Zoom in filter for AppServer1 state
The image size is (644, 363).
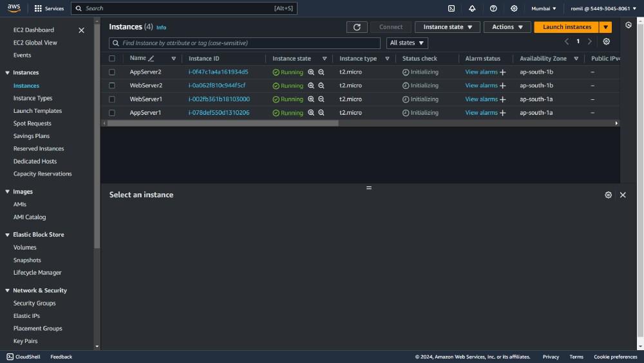[311, 113]
